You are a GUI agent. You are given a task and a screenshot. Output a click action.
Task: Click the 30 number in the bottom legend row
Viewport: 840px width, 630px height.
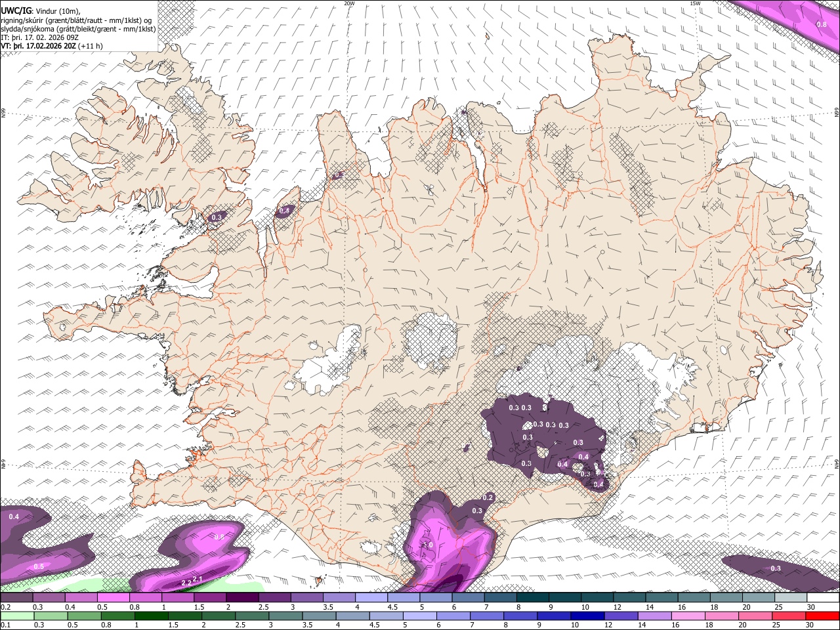coord(811,625)
